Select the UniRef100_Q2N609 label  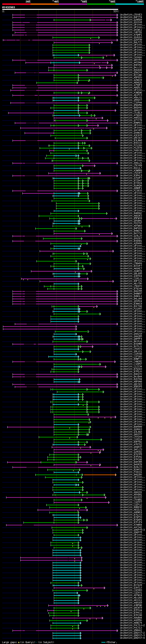coord(131,80)
